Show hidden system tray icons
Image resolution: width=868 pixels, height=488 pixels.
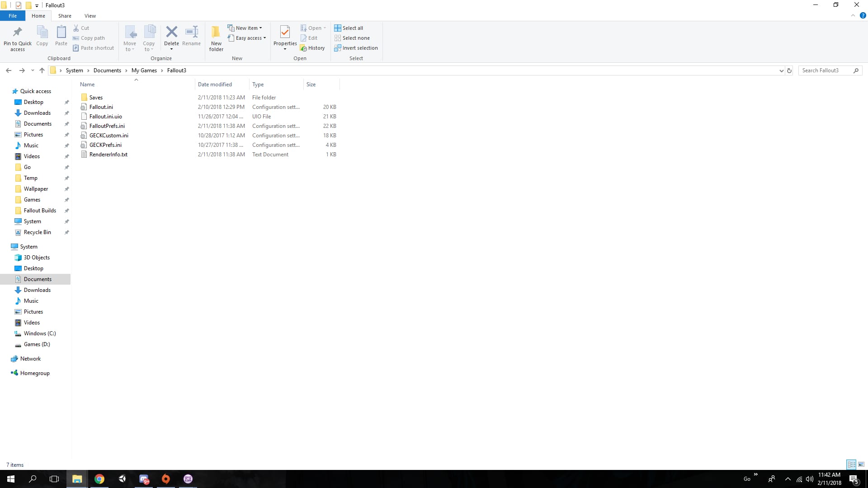(788, 479)
